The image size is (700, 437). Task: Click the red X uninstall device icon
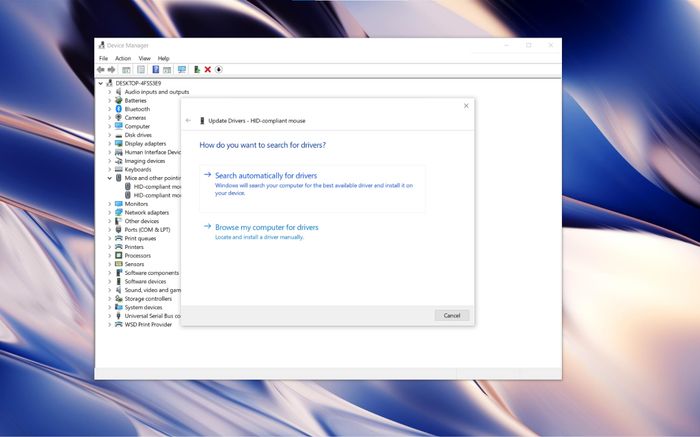coord(208,69)
